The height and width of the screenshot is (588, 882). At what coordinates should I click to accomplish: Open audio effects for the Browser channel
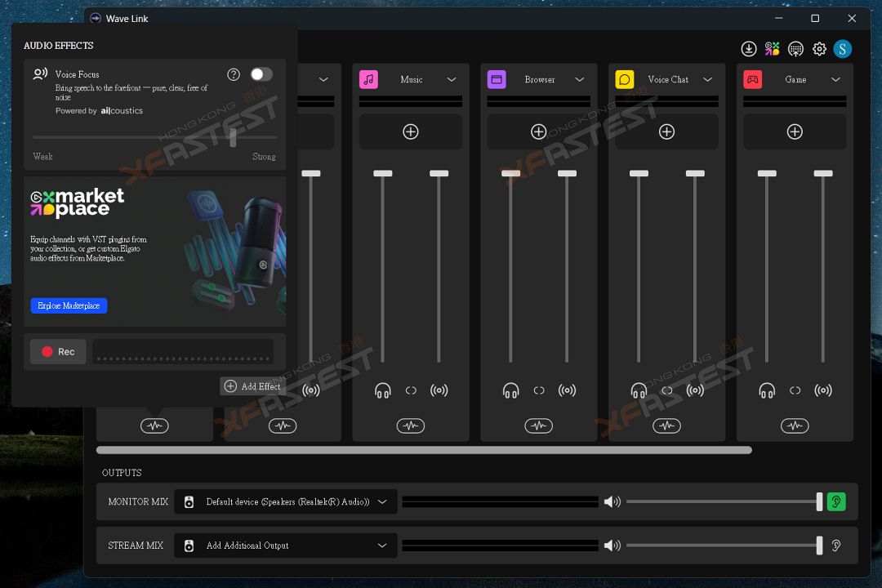click(538, 426)
